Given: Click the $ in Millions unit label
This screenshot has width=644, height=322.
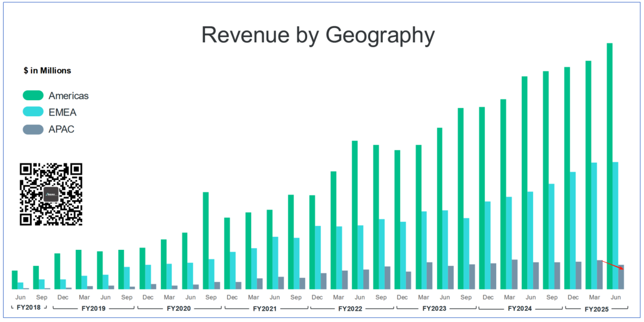Looking at the screenshot, I should [47, 70].
